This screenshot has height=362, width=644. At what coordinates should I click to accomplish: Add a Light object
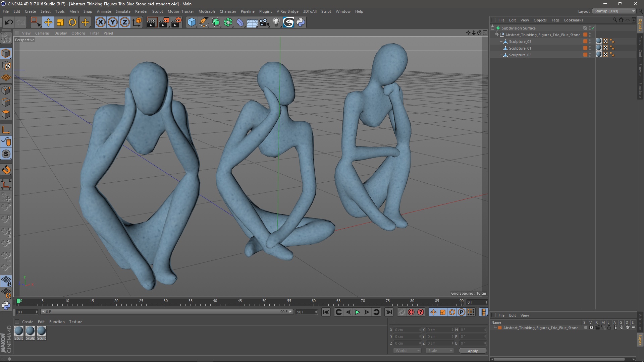pyautogui.click(x=276, y=22)
